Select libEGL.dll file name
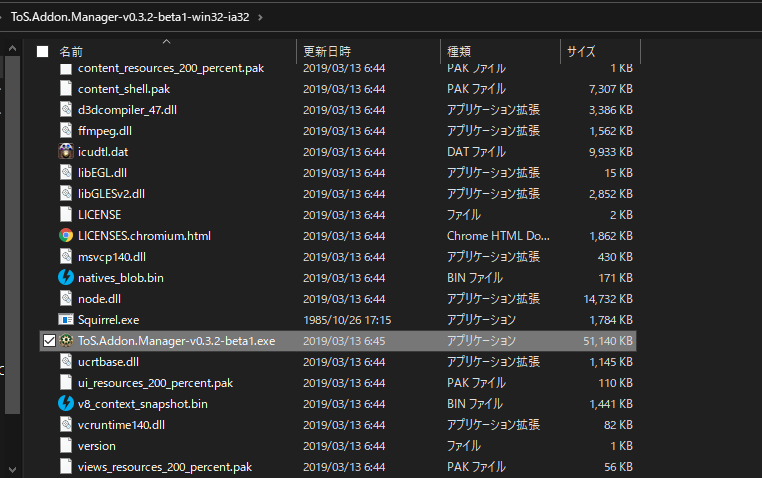 click(x=103, y=172)
